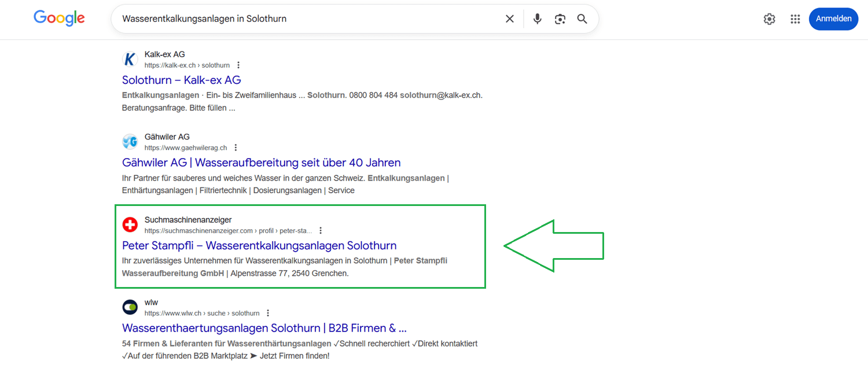
Task: Open more options for Gähwiler AG result
Action: pyautogui.click(x=236, y=148)
